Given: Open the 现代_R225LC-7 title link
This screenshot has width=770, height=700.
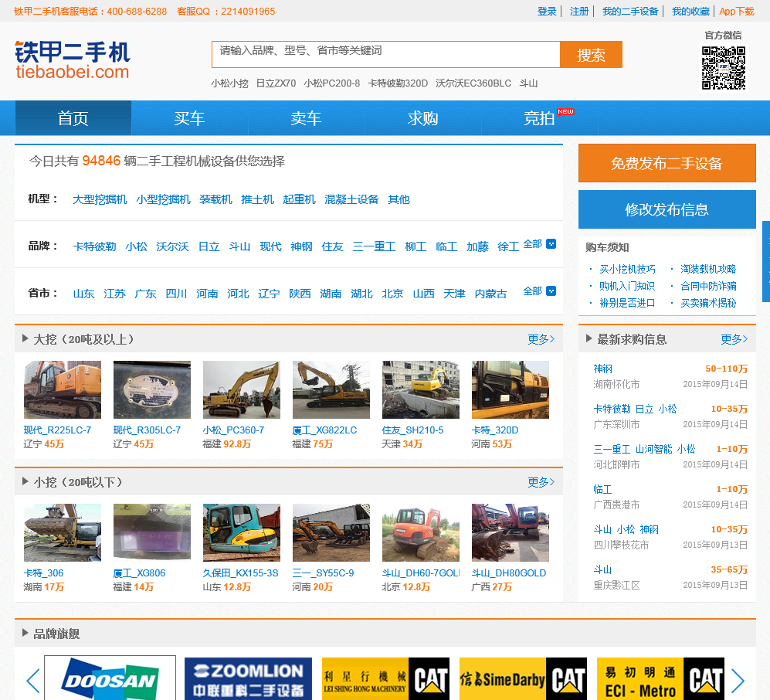Looking at the screenshot, I should tap(57, 430).
